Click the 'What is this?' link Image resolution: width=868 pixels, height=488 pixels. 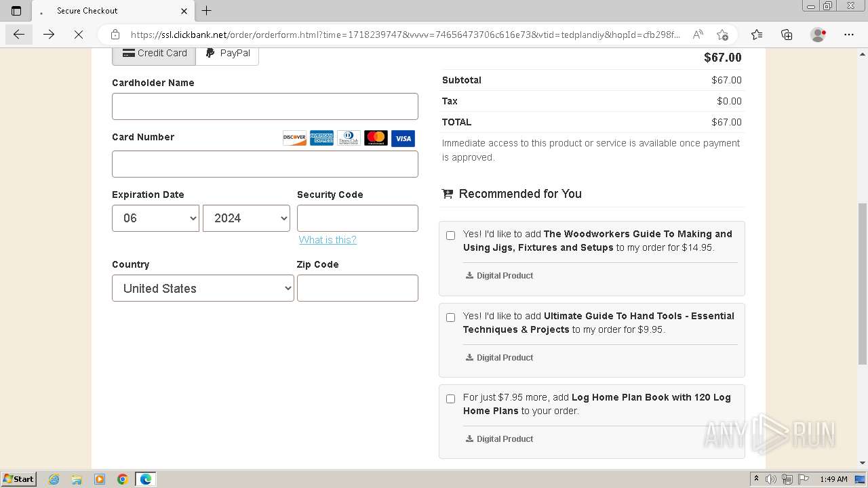[x=328, y=240]
